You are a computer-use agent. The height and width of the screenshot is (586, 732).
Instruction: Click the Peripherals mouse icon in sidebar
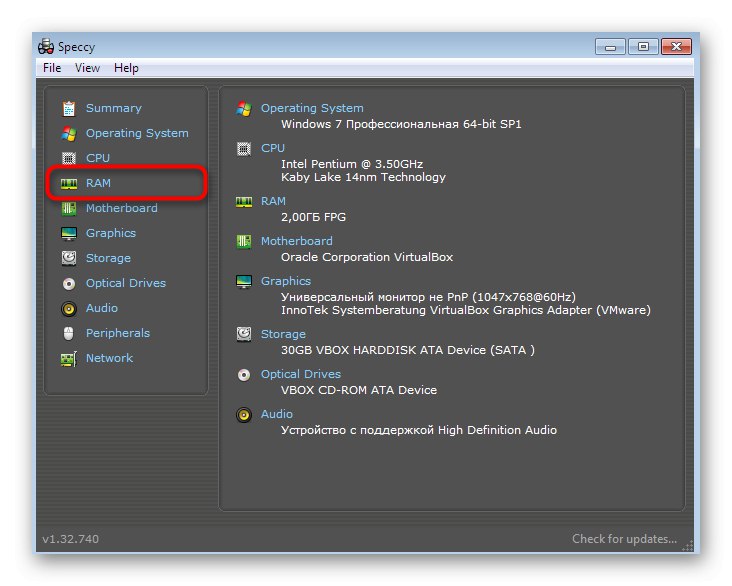pyautogui.click(x=69, y=333)
